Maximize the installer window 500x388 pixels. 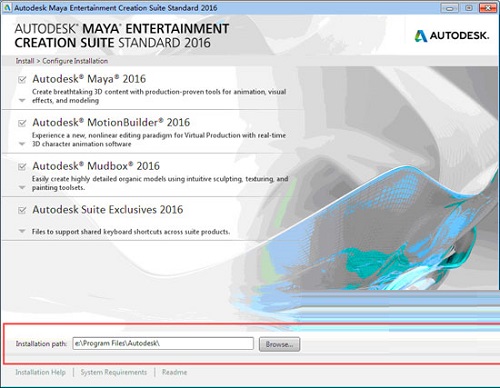(x=469, y=8)
